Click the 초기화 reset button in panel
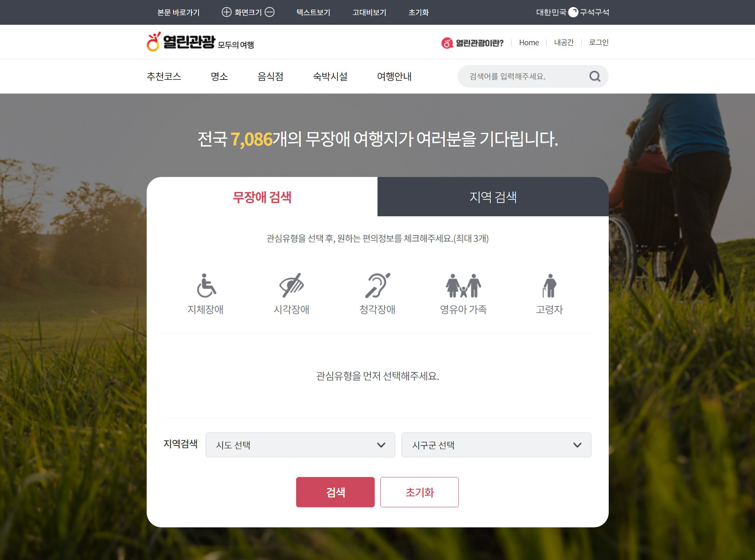This screenshot has height=560, width=755. pyautogui.click(x=420, y=492)
